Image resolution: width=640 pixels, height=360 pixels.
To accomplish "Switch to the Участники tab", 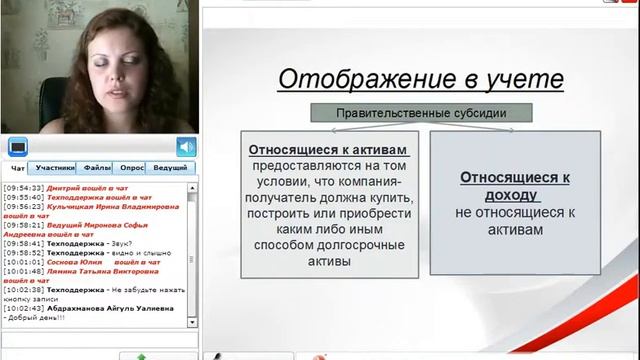I will (52, 168).
